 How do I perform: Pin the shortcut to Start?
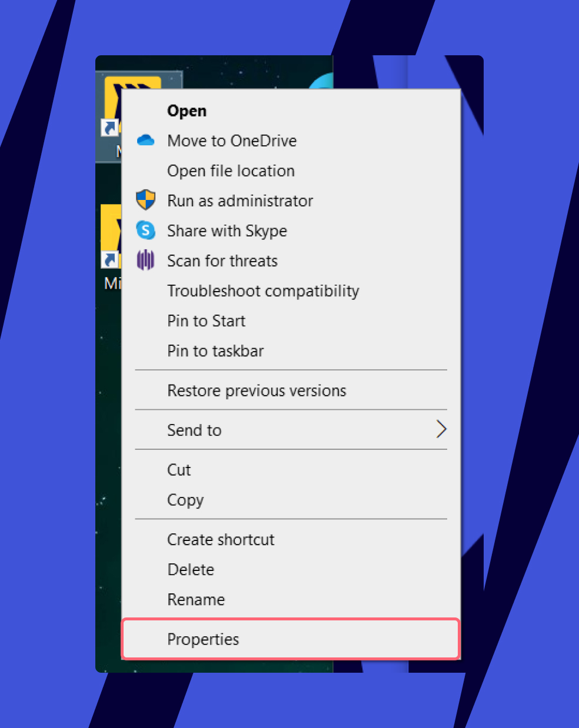206,321
